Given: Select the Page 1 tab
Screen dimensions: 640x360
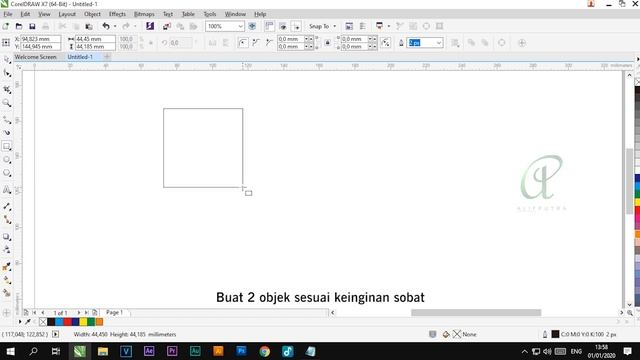Looking at the screenshot, I should tap(115, 312).
